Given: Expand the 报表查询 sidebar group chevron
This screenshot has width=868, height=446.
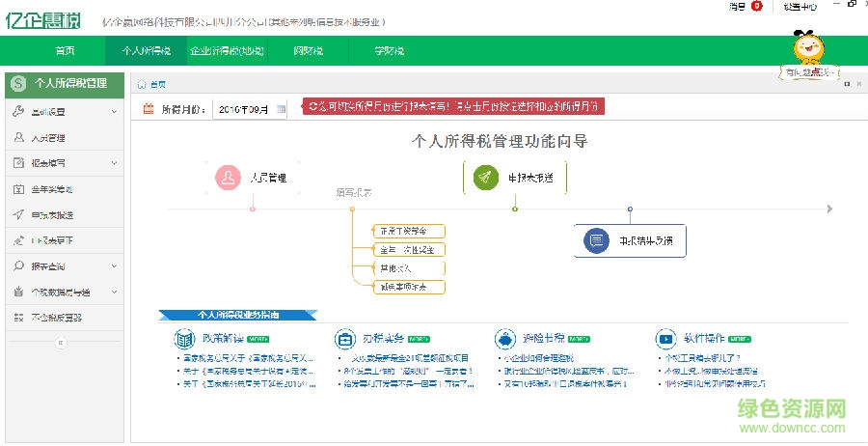Looking at the screenshot, I should point(114,265).
